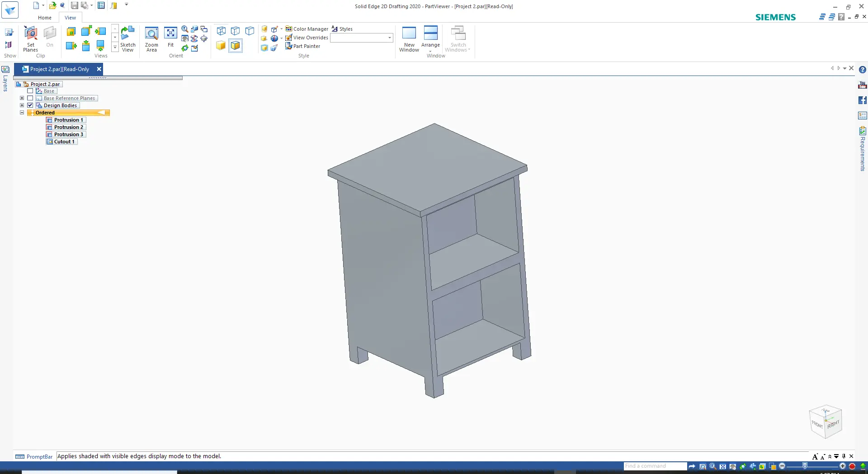Collapse the Ordered tree node
Viewport: 868px width, 474px height.
click(x=22, y=113)
